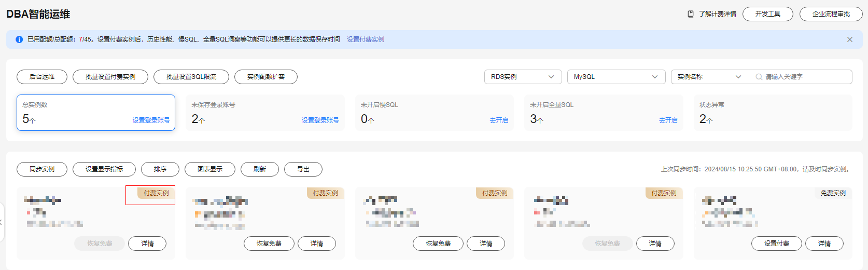Click 了解计费详情 link

click(718, 14)
